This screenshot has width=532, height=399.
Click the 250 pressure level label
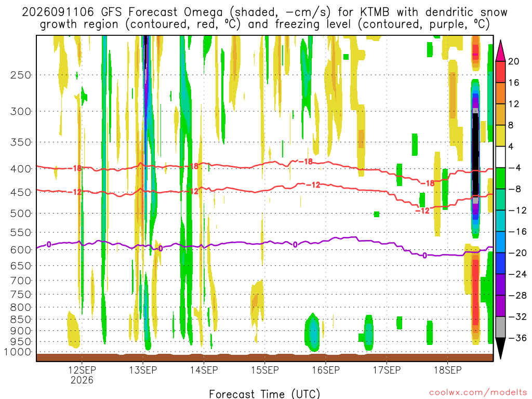point(21,75)
